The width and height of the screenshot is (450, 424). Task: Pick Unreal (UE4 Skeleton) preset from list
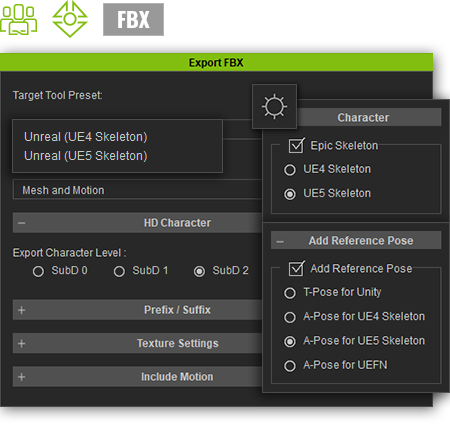click(x=86, y=137)
